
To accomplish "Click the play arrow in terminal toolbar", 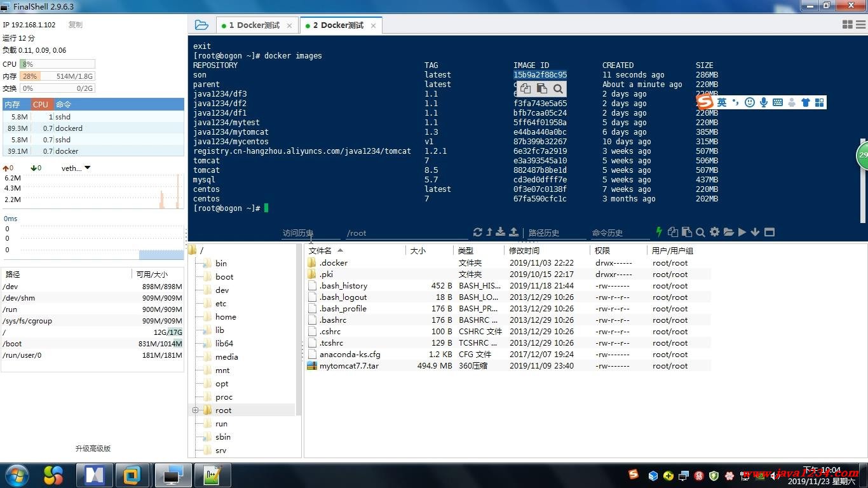I will 742,232.
